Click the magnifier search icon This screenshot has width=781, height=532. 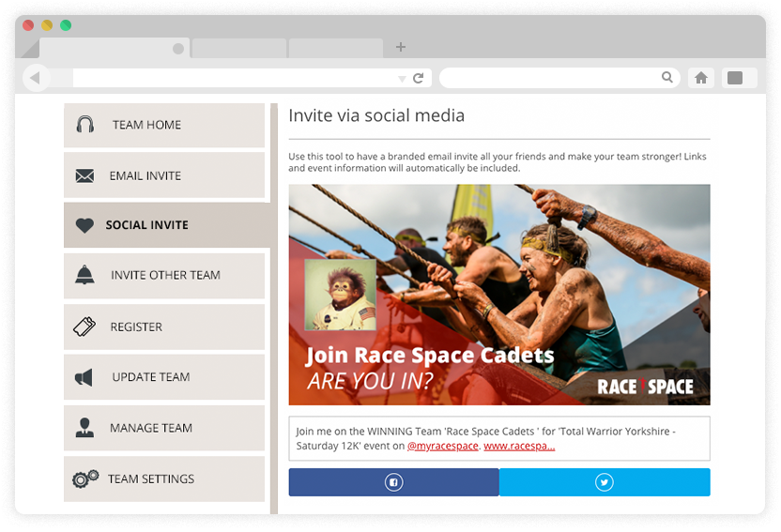pyautogui.click(x=667, y=77)
